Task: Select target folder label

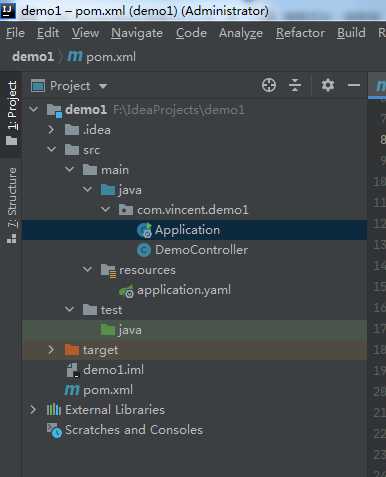Action: coord(100,350)
